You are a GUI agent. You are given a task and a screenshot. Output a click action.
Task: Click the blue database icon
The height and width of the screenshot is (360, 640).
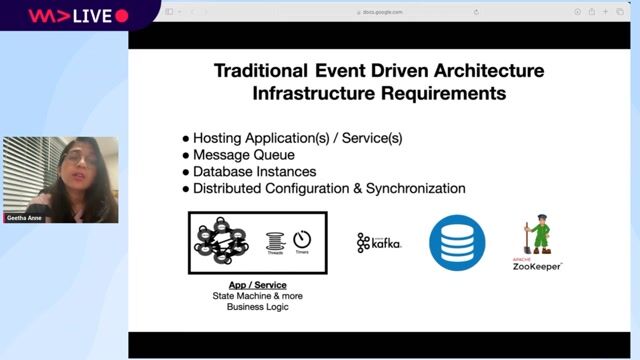click(x=457, y=242)
